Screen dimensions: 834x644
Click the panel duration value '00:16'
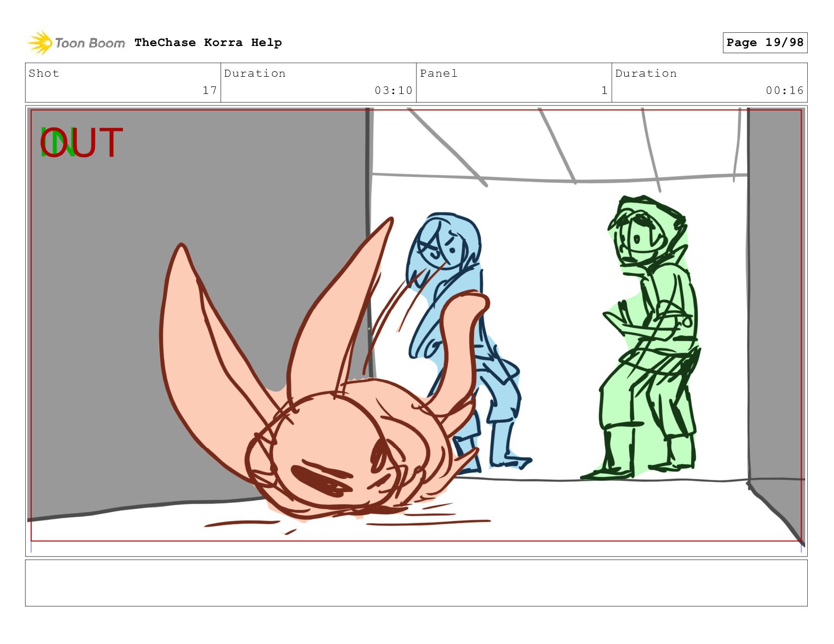click(784, 90)
